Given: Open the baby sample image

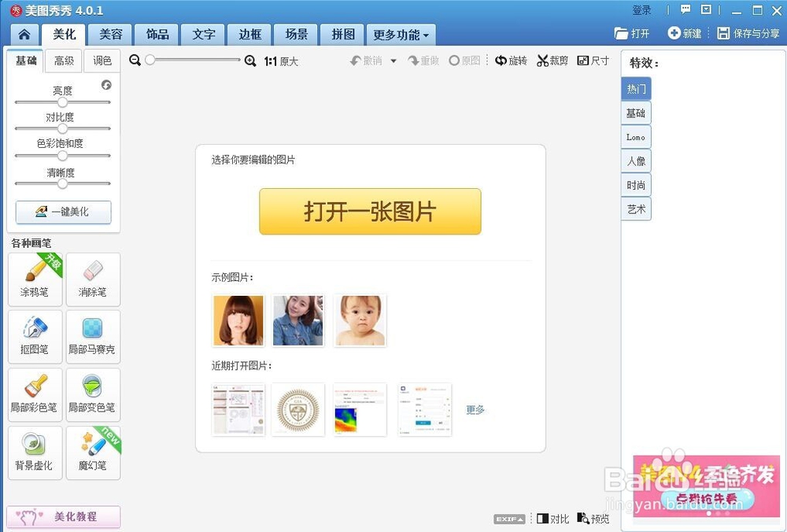Looking at the screenshot, I should 360,320.
